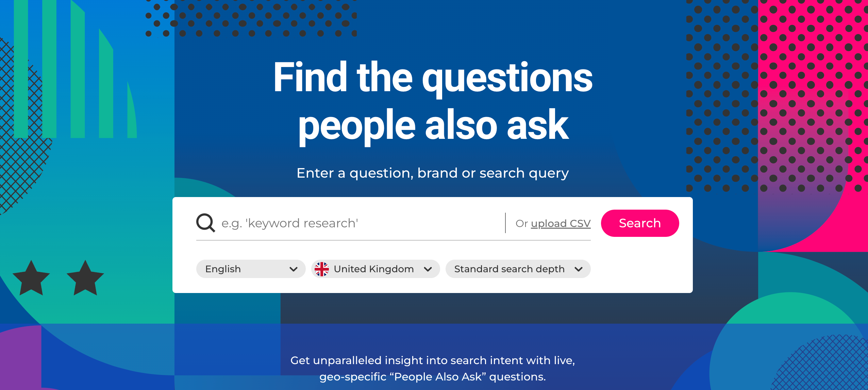Click the search magnifier icon

205,223
